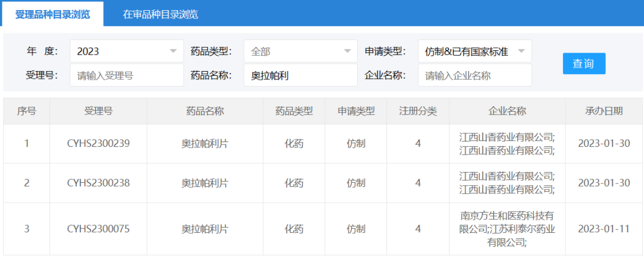Switch to 受理品种目录浏览 tab
The width and height of the screenshot is (644, 258).
(x=52, y=14)
